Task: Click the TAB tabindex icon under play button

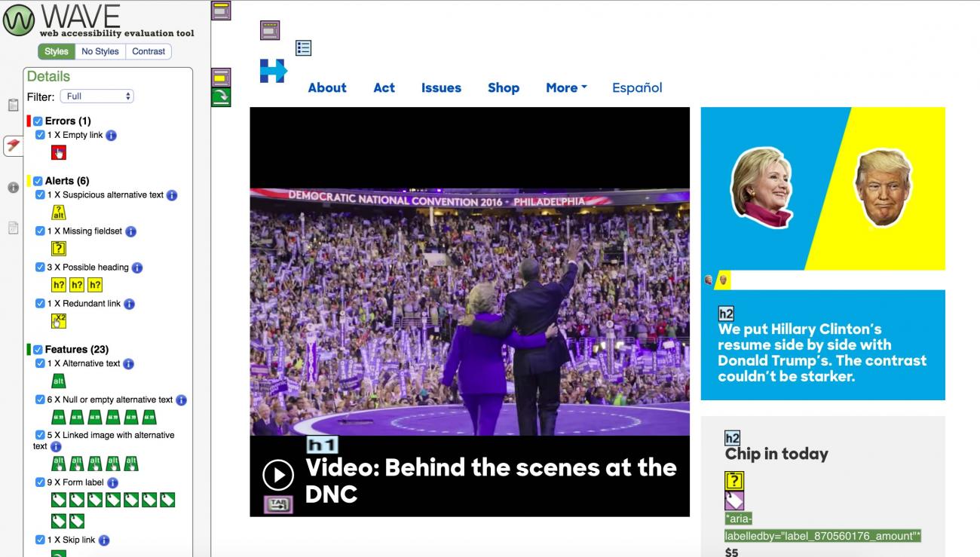Action: pyautogui.click(x=278, y=505)
